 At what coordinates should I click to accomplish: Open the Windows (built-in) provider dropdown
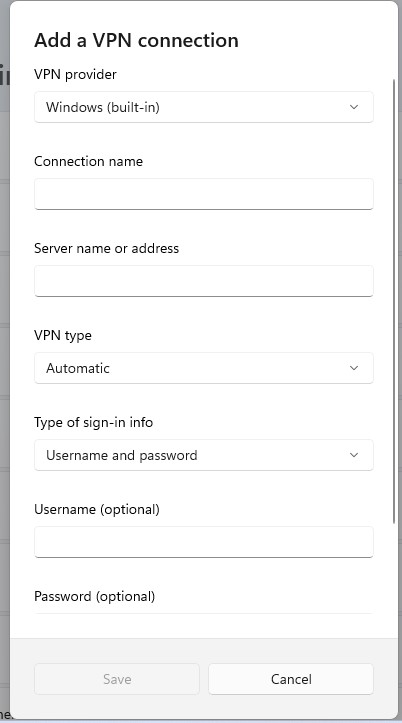(x=204, y=107)
